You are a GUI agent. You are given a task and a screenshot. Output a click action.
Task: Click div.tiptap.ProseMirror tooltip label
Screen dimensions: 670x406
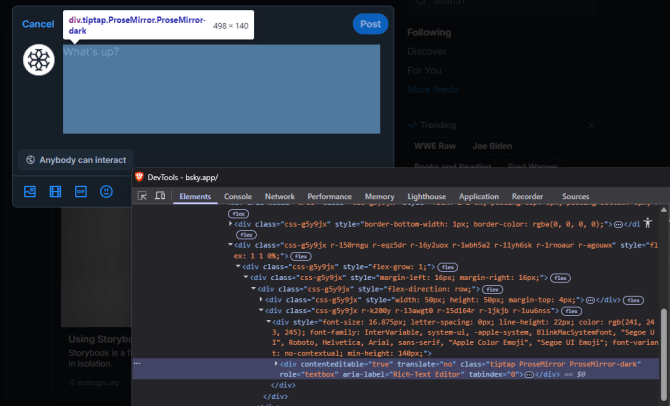(x=137, y=25)
